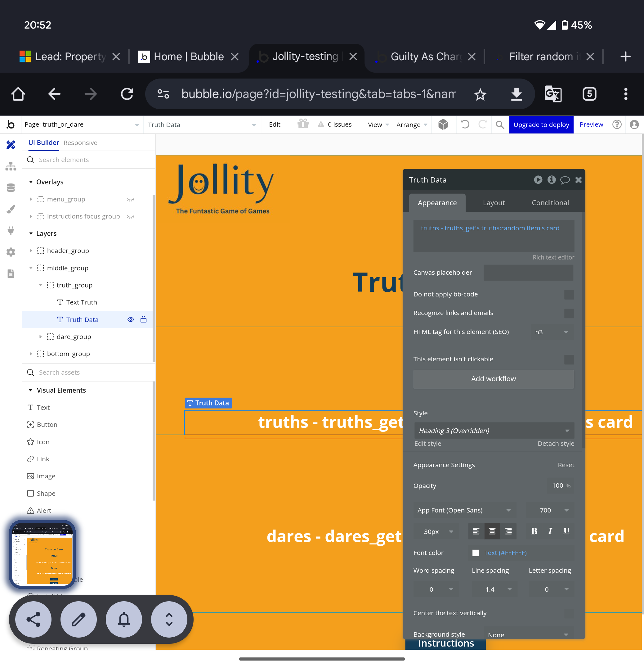Open the Data tab database icon
This screenshot has width=644, height=668.
(x=11, y=188)
